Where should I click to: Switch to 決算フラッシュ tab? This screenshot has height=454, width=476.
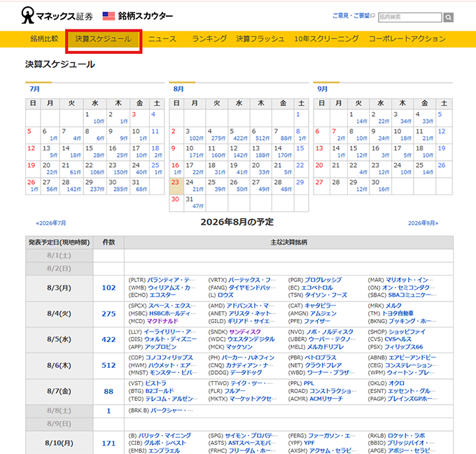(260, 38)
